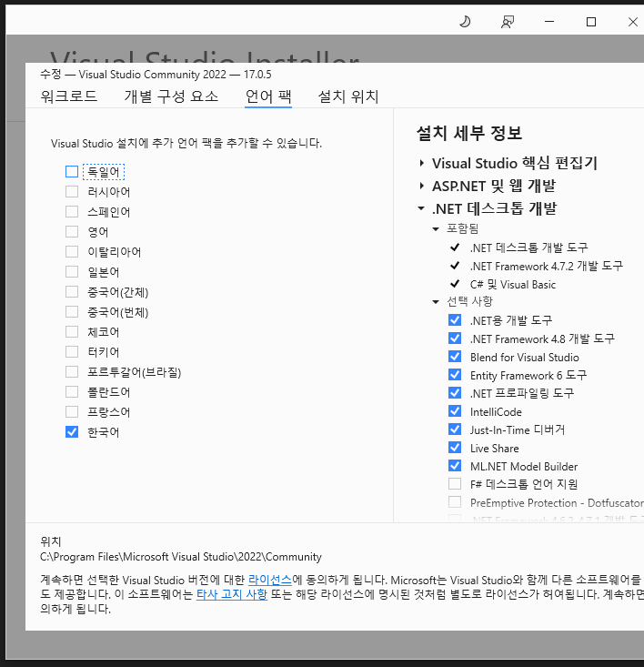The width and height of the screenshot is (644, 667).
Task: Maximize the Visual Studio Installer window
Action: (x=591, y=22)
